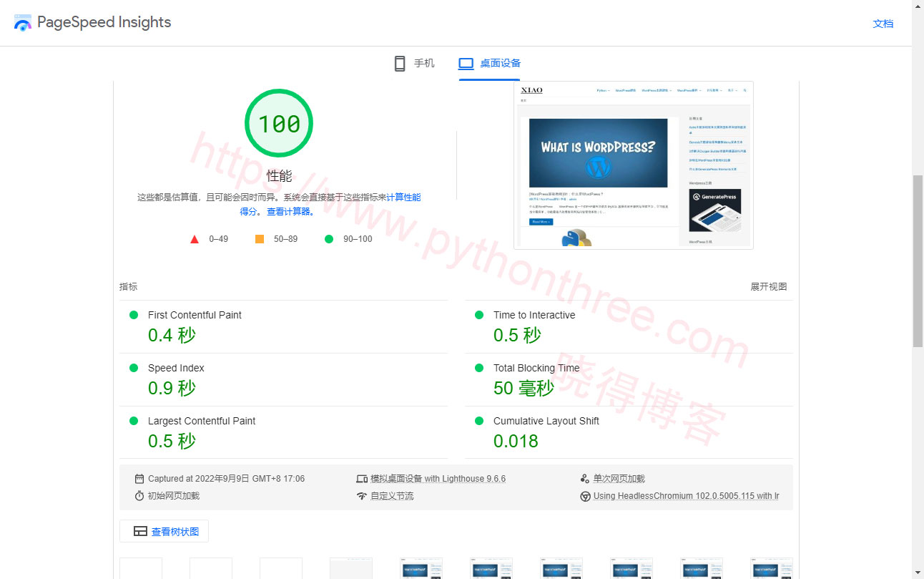The image size is (924, 579).
Task: Click the calendar icon beside Captured at
Action: point(139,479)
